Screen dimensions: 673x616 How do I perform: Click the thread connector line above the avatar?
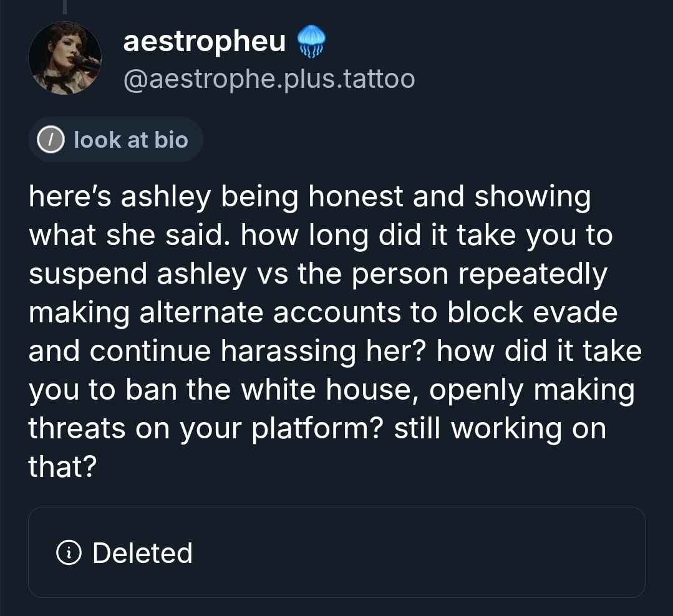click(x=64, y=6)
